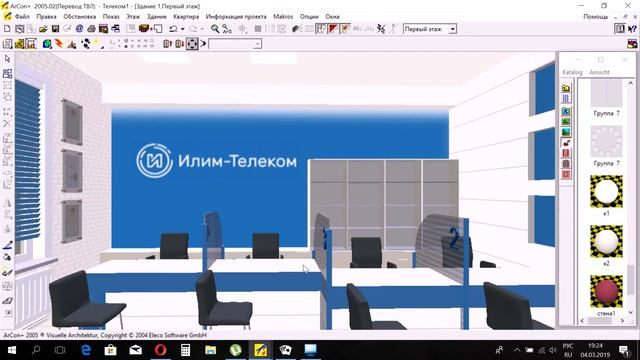Click the catalog's horizontal scroll-right arrow
Screen dimensions: 640x360
(622, 321)
